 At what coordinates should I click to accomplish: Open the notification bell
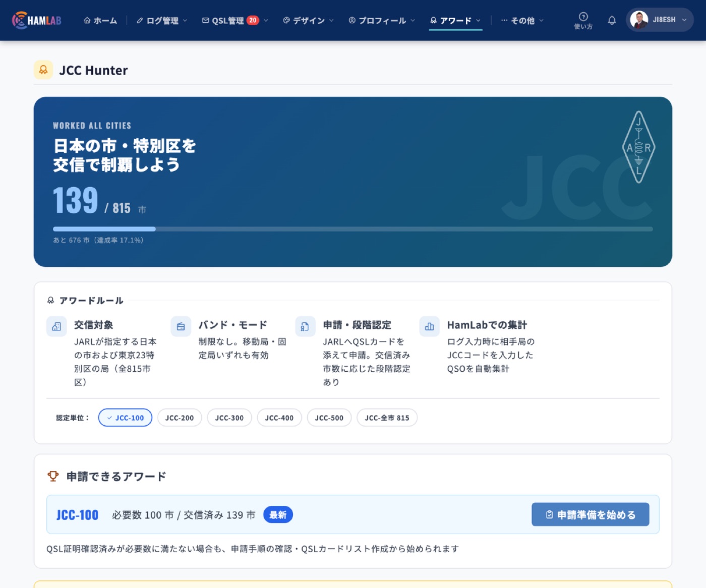[x=612, y=20]
